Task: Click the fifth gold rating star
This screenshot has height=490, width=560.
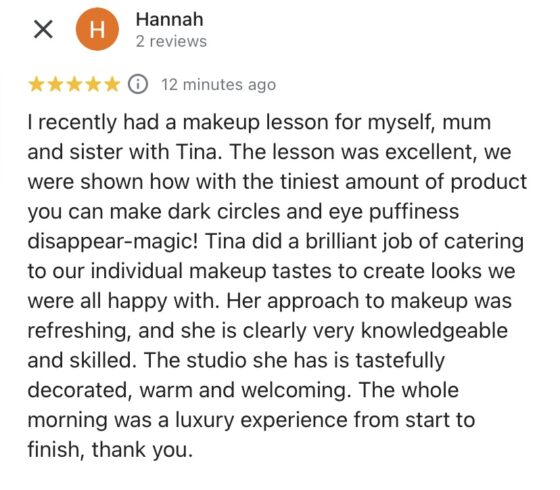Action: [x=113, y=85]
